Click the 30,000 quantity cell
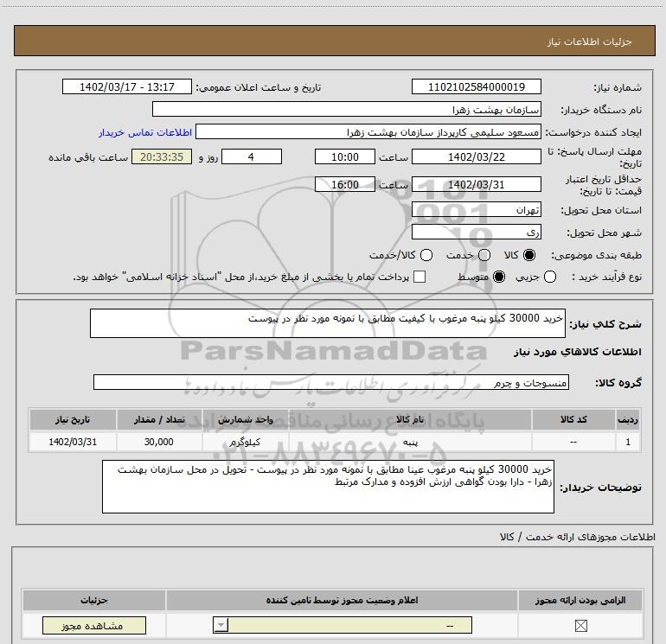This screenshot has height=644, width=666. click(x=159, y=442)
